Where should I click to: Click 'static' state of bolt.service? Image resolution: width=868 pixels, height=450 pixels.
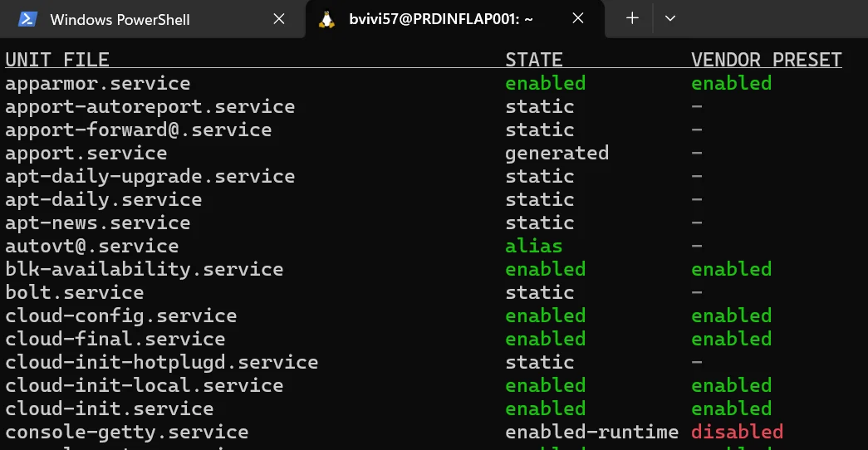click(x=540, y=293)
